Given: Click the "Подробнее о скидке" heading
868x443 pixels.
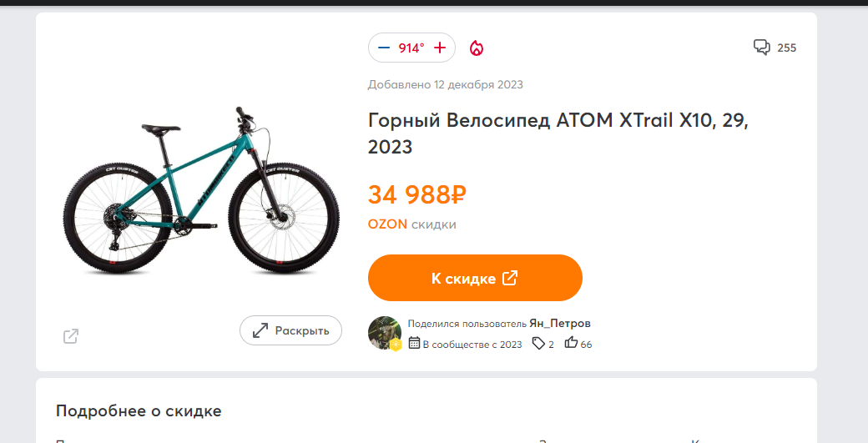Looking at the screenshot, I should (x=139, y=410).
